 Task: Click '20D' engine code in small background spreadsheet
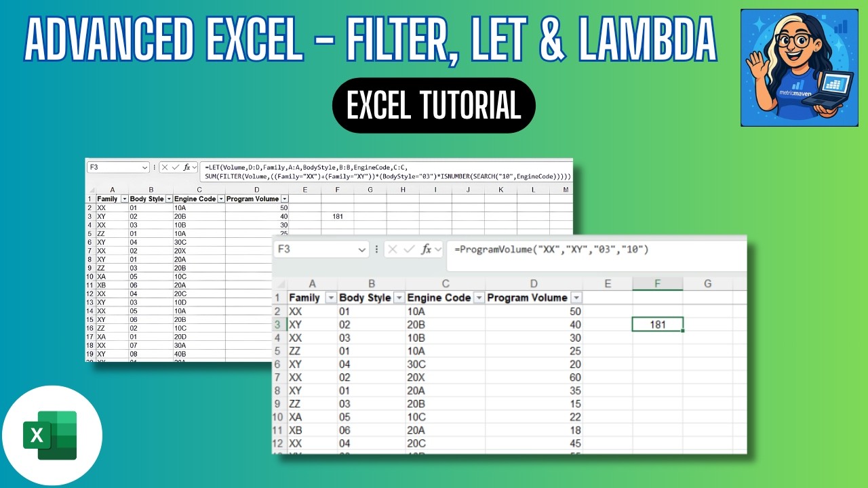180,337
